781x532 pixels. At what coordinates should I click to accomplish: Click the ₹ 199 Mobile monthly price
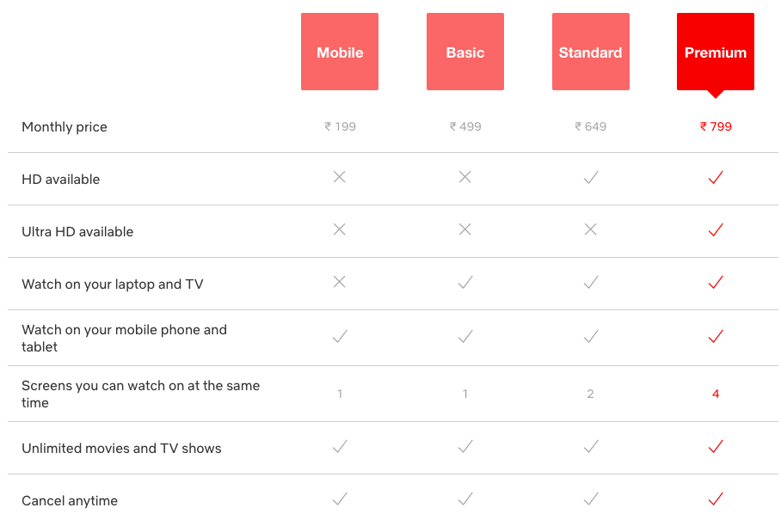coord(341,126)
